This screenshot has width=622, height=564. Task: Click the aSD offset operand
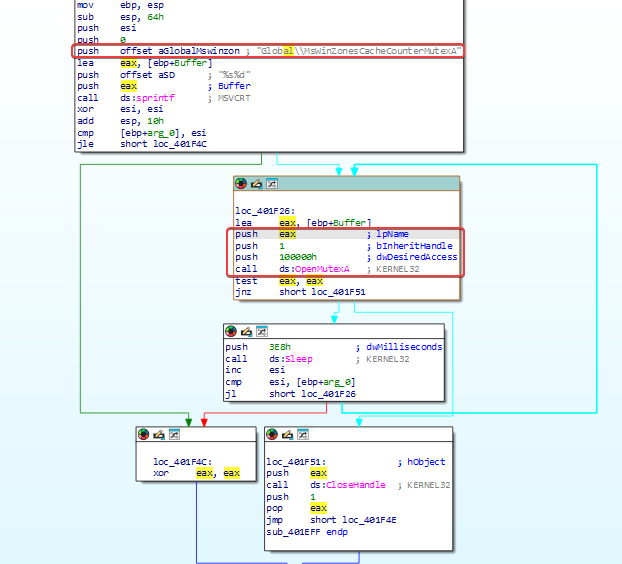[167, 75]
